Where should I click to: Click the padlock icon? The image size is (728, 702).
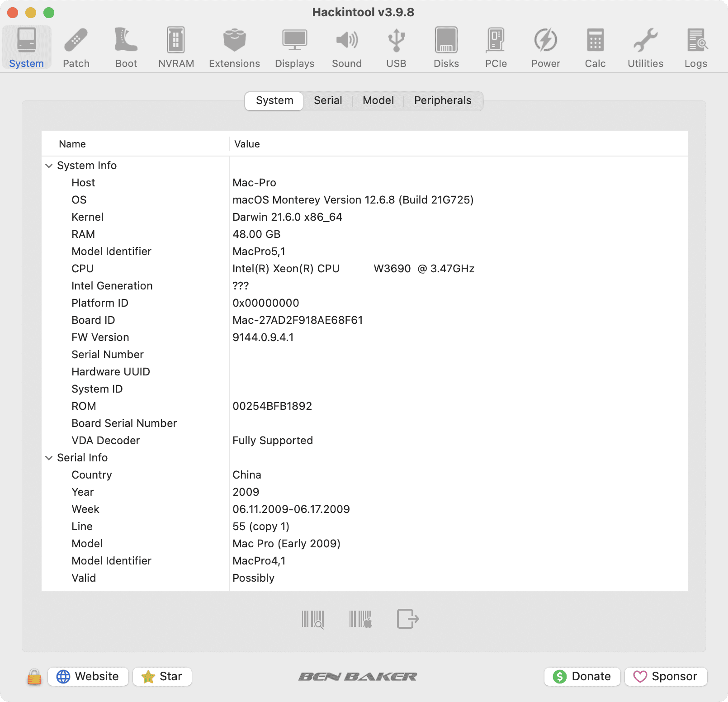coord(34,677)
